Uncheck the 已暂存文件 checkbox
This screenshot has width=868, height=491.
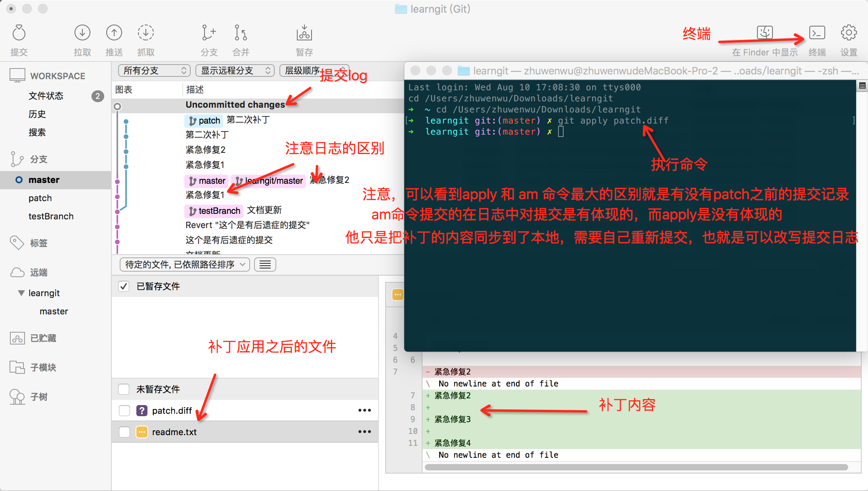(124, 286)
